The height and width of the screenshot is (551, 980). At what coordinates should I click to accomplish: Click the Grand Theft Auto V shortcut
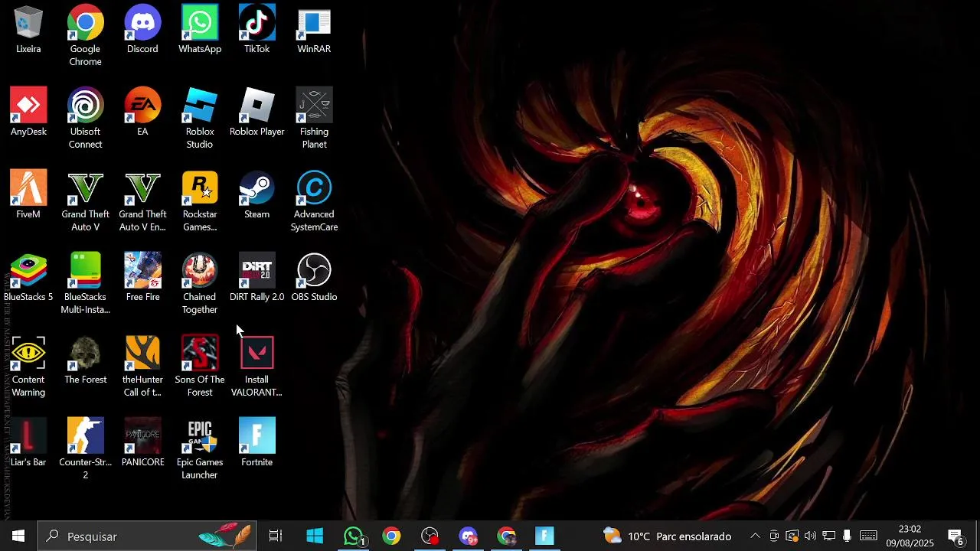85,201
